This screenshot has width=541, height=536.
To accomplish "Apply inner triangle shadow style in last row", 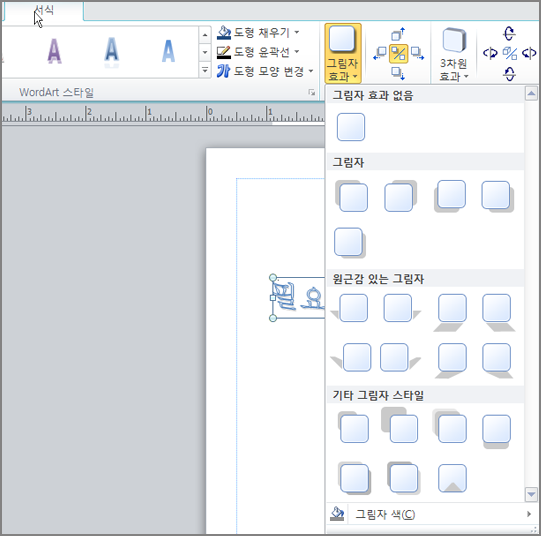I will pyautogui.click(x=452, y=478).
